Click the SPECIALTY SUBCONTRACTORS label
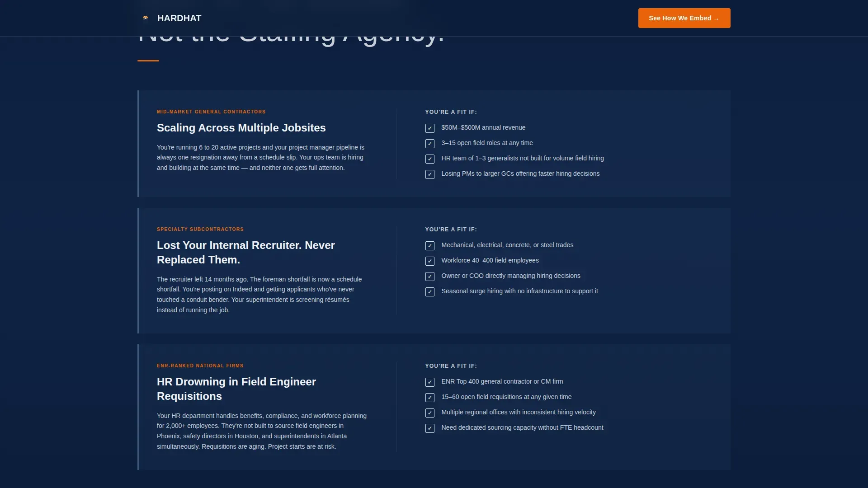This screenshot has height=488, width=868. click(x=200, y=229)
